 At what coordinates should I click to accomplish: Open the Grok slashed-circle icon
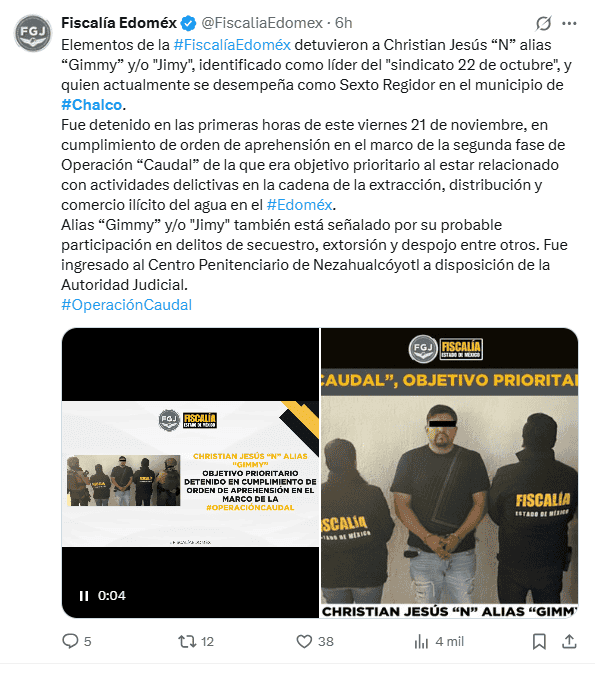point(543,23)
